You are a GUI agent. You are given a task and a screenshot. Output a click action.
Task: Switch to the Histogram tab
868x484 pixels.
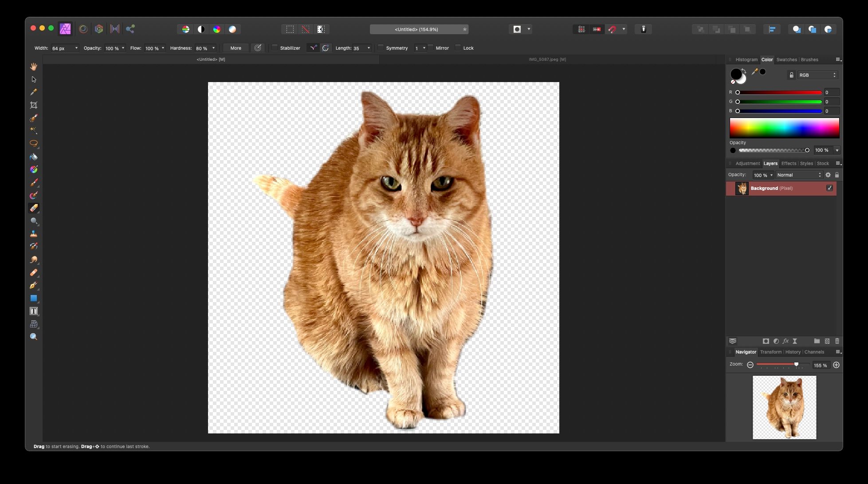click(746, 59)
